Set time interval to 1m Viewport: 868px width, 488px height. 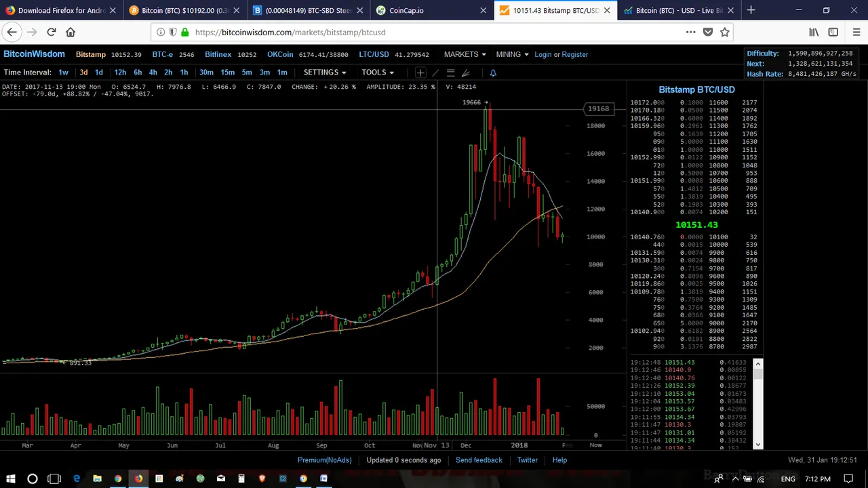point(282,73)
